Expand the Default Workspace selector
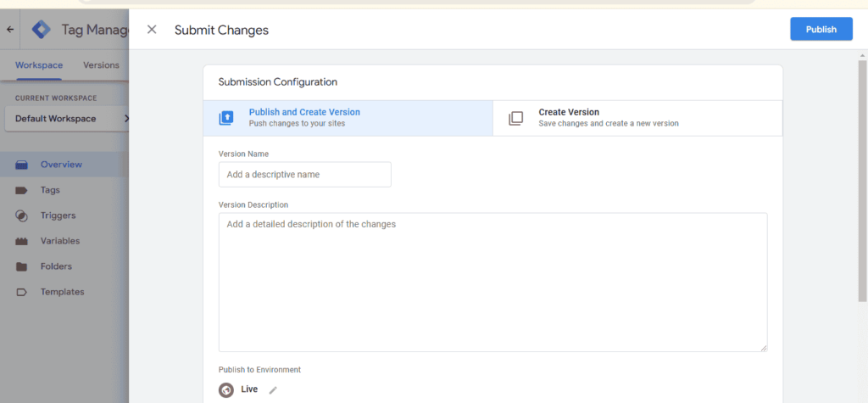 click(67, 119)
